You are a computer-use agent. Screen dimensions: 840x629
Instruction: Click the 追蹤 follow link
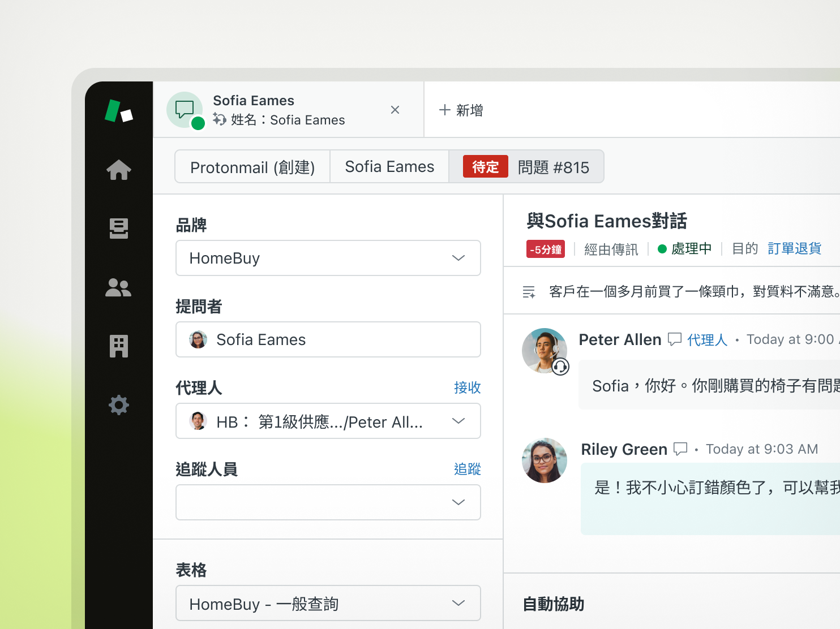468,469
